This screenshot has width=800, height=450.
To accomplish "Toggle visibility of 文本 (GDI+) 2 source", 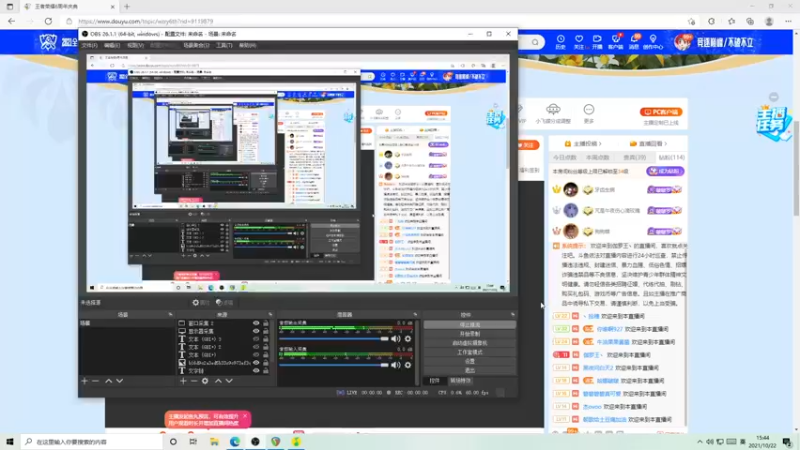I will (256, 347).
